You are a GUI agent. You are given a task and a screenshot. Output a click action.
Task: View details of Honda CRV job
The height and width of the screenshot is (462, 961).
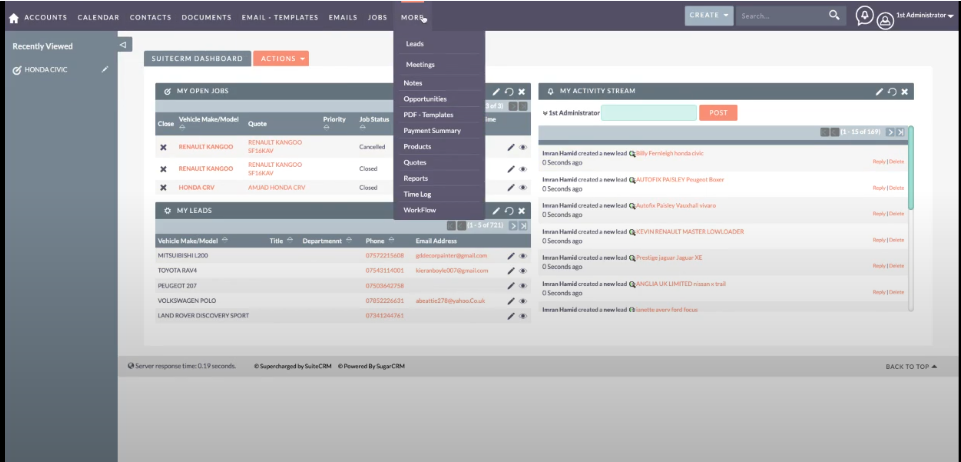(x=522, y=187)
